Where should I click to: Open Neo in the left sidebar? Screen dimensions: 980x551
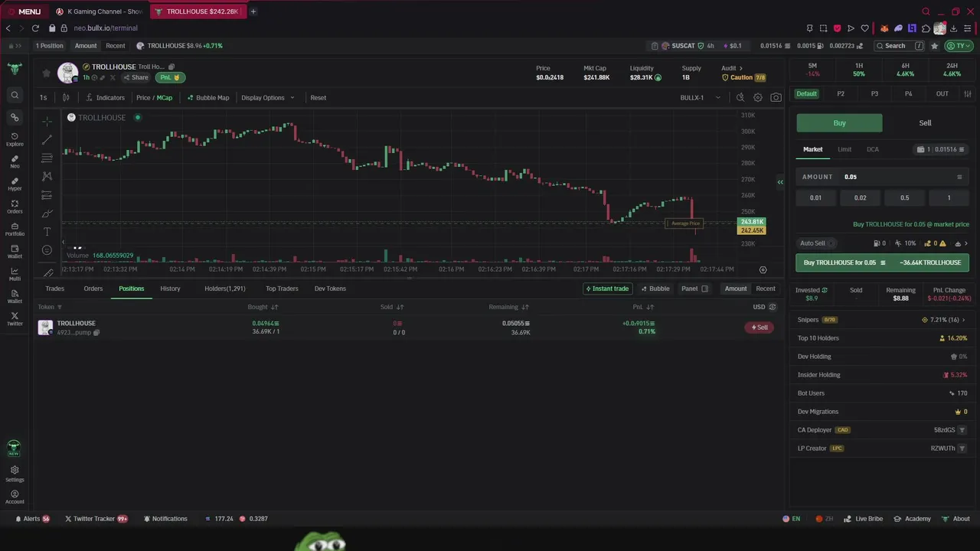tap(15, 161)
